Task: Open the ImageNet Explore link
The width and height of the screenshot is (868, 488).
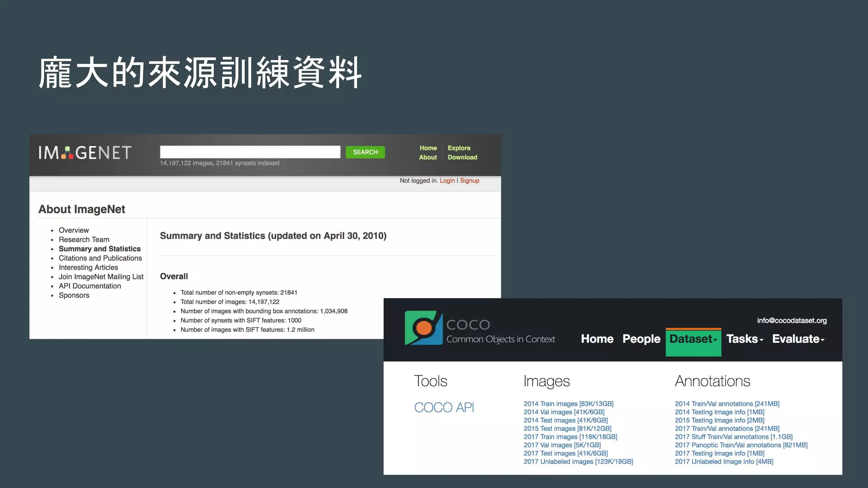Action: (x=459, y=148)
